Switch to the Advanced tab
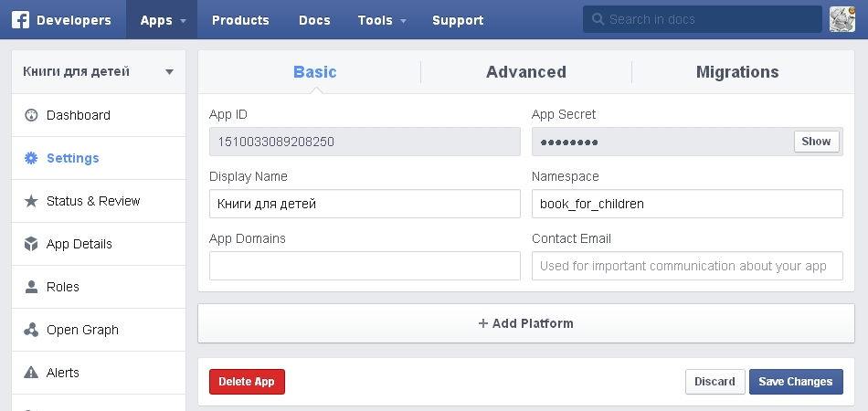 coord(525,72)
